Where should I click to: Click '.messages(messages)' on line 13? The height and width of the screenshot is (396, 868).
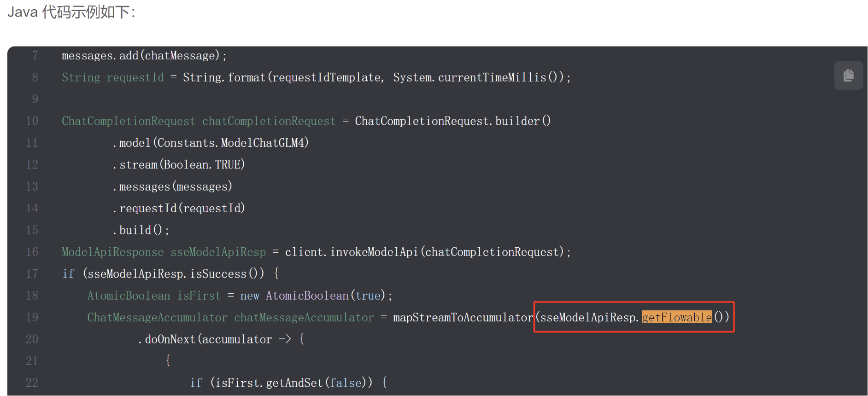pos(172,186)
